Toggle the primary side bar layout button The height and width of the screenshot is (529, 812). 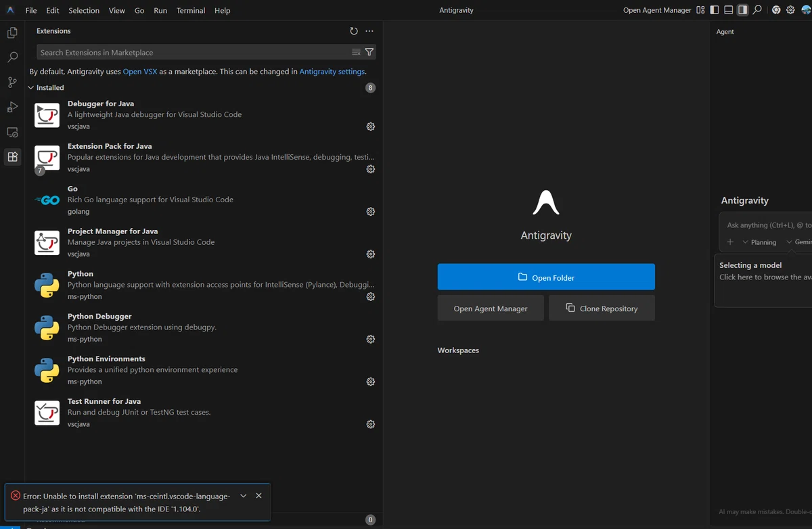[x=715, y=10]
